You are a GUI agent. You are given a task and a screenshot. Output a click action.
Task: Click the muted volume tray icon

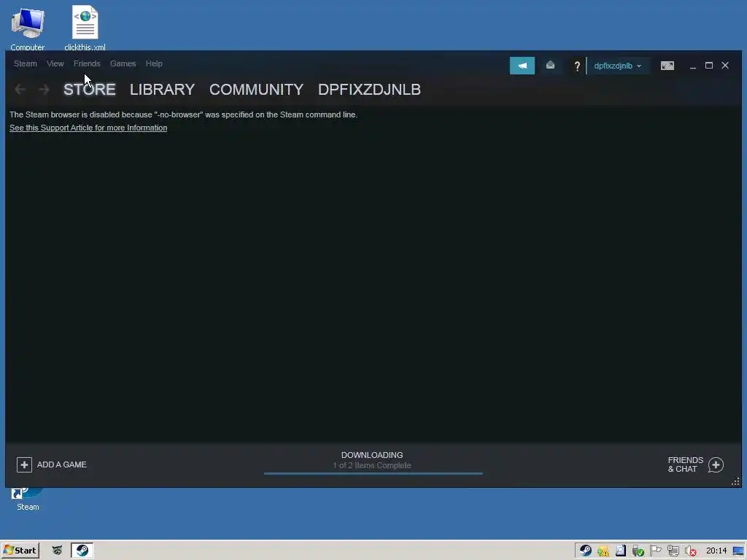click(x=691, y=551)
